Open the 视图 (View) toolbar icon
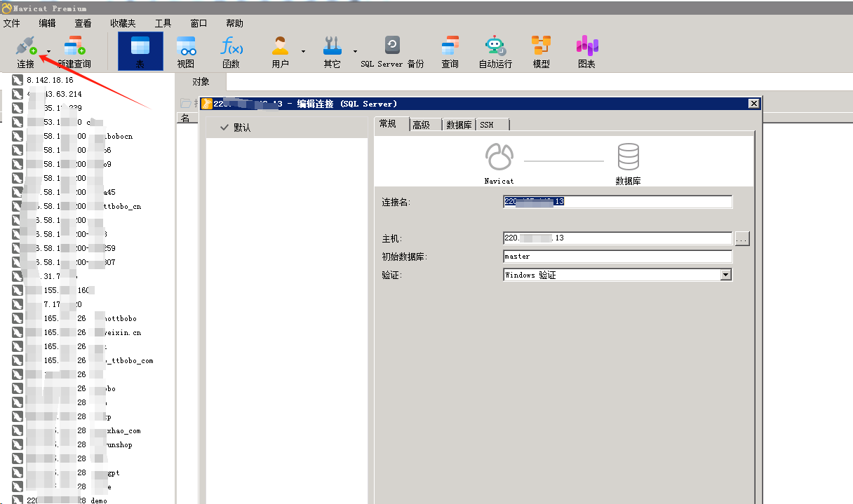 coord(186,46)
